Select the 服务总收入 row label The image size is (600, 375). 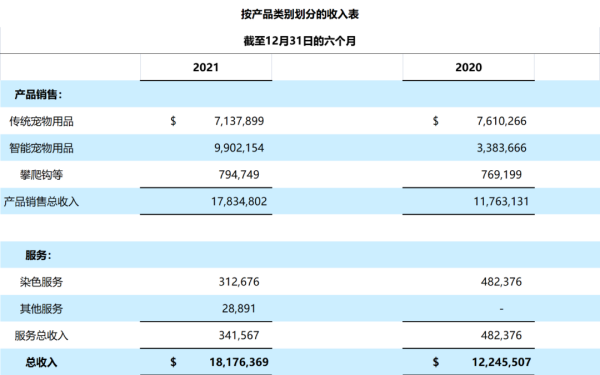(41, 336)
